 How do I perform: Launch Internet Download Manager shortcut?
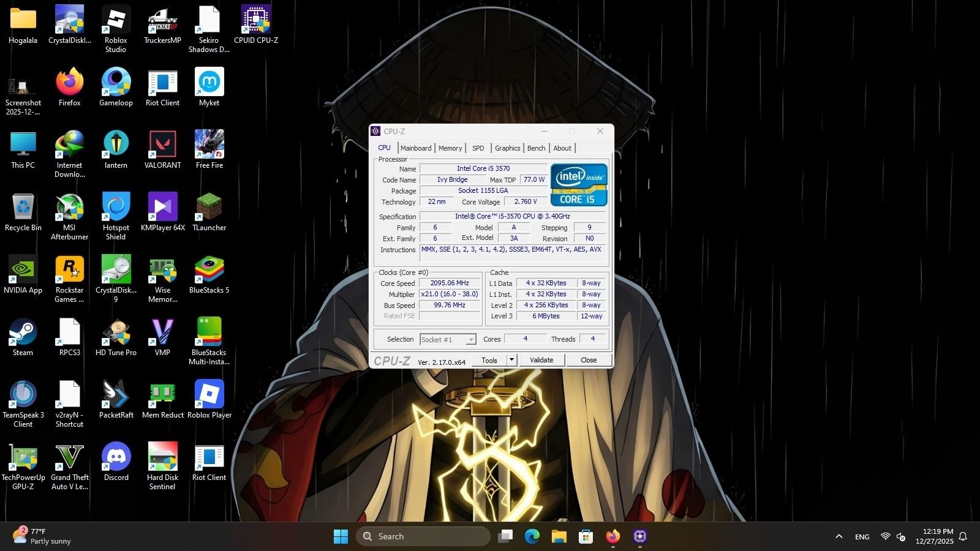point(69,154)
